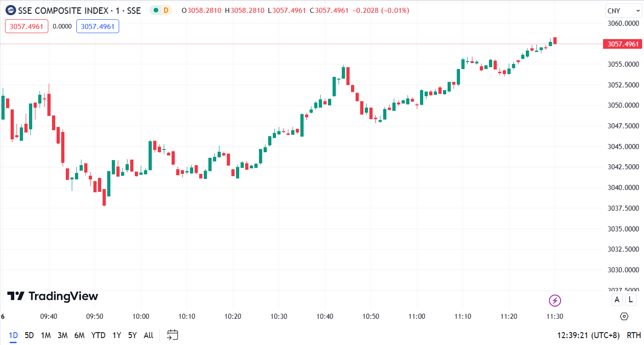Image resolution: width=644 pixels, height=345 pixels.
Task: Toggle the RTH session setting
Action: (x=633, y=335)
